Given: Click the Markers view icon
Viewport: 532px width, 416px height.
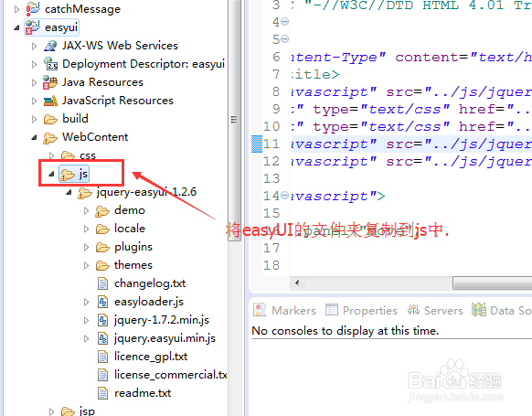Looking at the screenshot, I should click(x=260, y=310).
